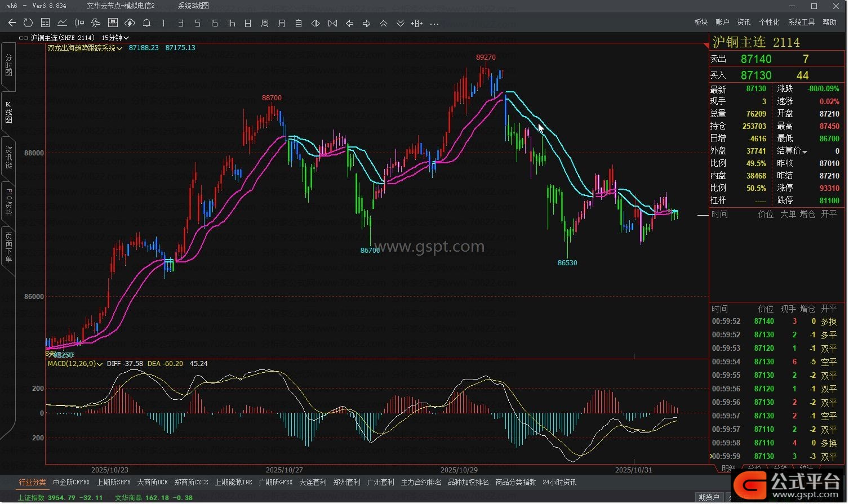Expand the 双龙出海趋势跟踪系统 indicator dropdown
The width and height of the screenshot is (849, 504).
(119, 48)
